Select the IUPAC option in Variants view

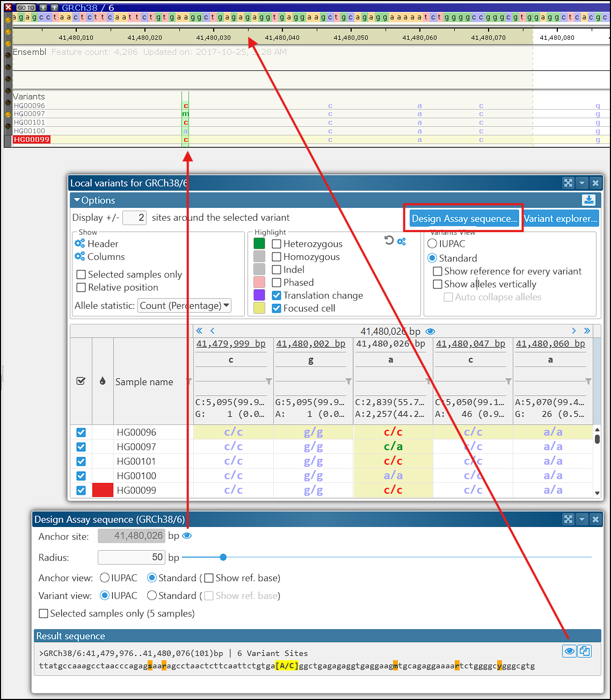pos(432,244)
